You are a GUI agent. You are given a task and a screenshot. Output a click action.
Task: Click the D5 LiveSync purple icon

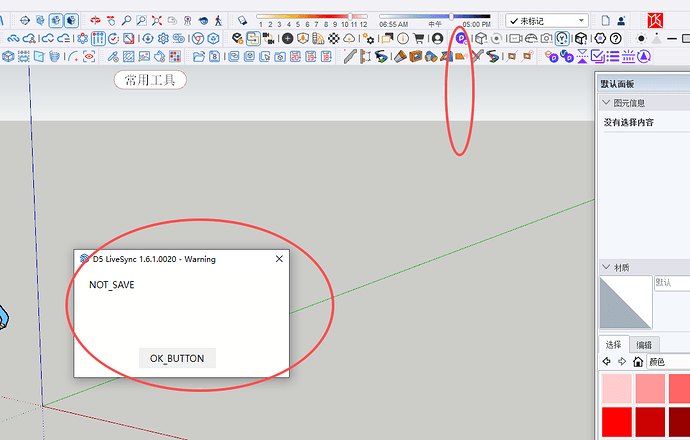[461, 39]
